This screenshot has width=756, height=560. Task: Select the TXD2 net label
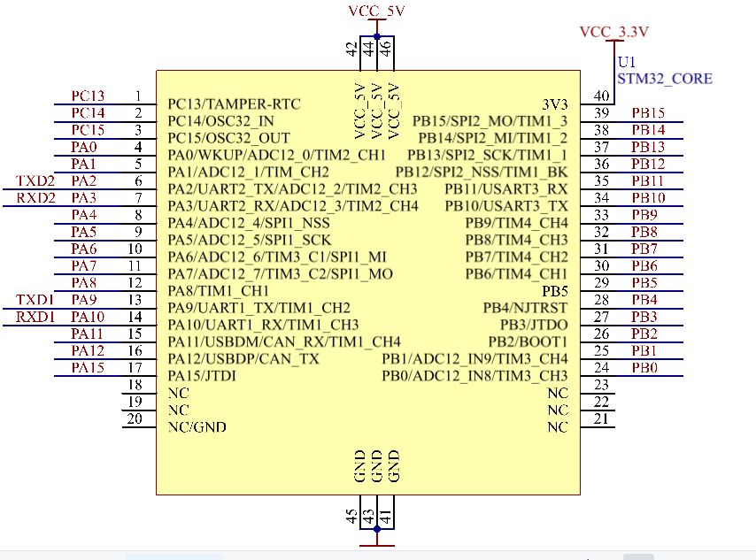(x=35, y=180)
